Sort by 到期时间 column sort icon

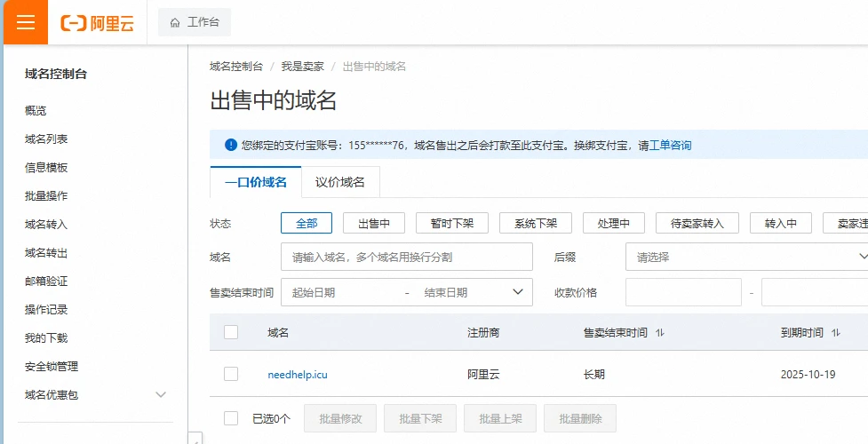pos(836,333)
